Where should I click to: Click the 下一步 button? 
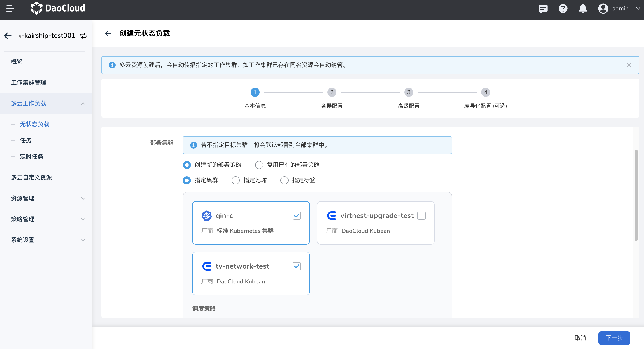614,338
